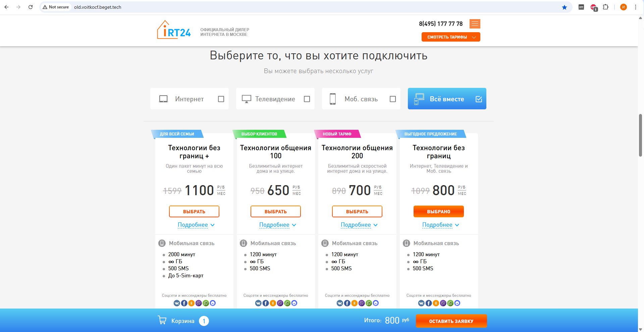644x332 pixels.
Task: Click the Выбрано button on 800 plan
Action: click(x=439, y=212)
